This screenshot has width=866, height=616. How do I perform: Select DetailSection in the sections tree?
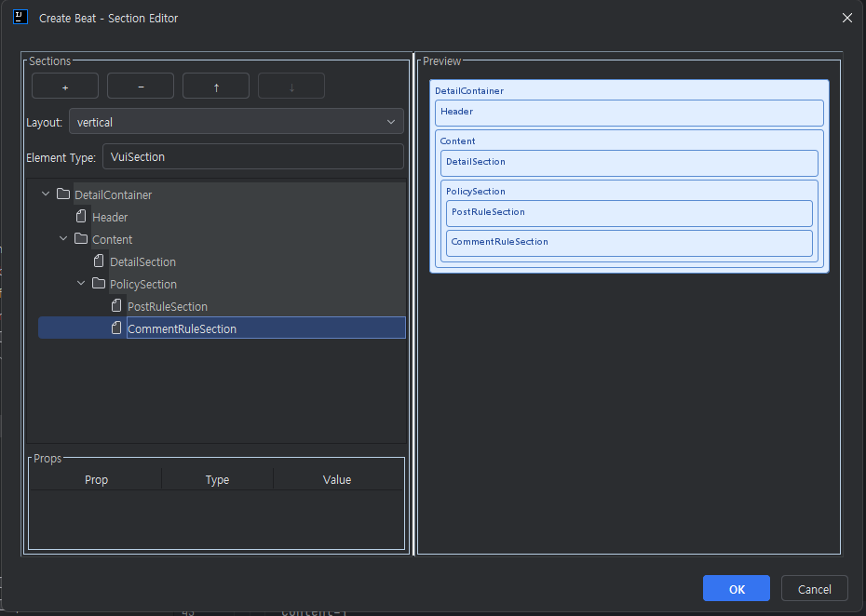pyautogui.click(x=142, y=262)
